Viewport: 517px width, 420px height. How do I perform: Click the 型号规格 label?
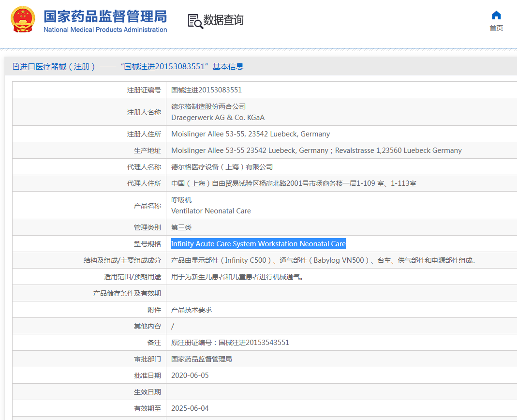pyautogui.click(x=148, y=244)
